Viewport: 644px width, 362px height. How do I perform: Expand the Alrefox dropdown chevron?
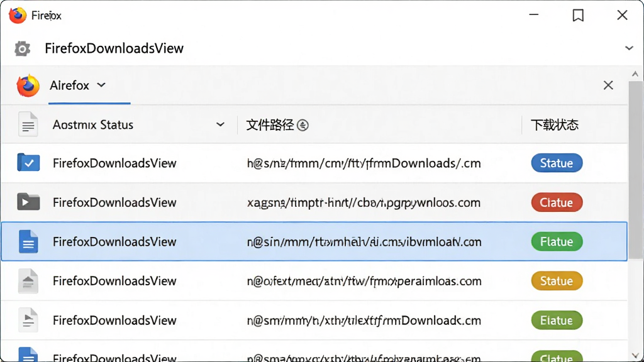pos(101,85)
